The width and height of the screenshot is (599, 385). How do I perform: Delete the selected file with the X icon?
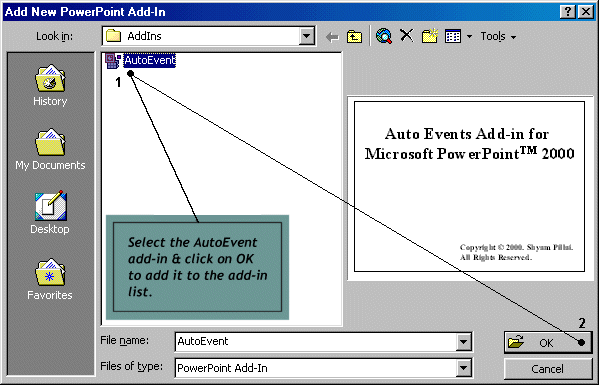coord(406,36)
